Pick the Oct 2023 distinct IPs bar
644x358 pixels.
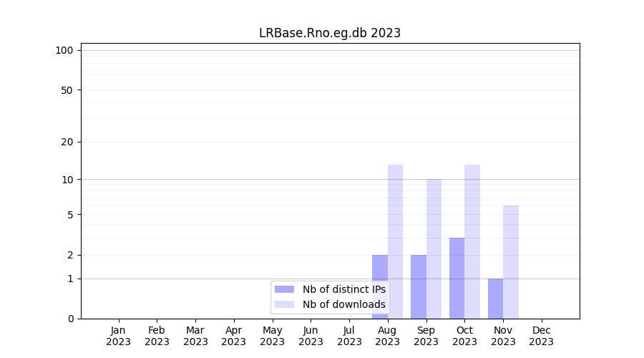(x=457, y=278)
